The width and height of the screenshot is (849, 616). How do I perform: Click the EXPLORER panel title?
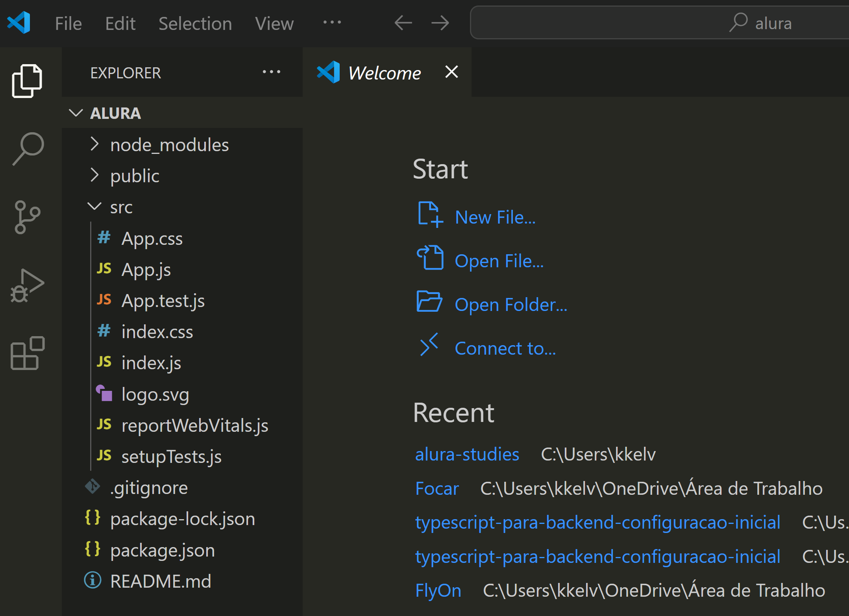click(x=126, y=73)
